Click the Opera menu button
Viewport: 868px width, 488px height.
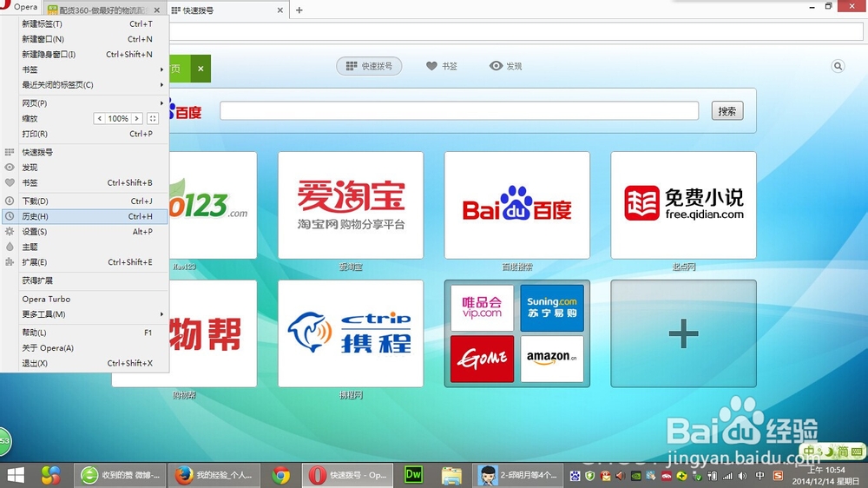pyautogui.click(x=21, y=7)
